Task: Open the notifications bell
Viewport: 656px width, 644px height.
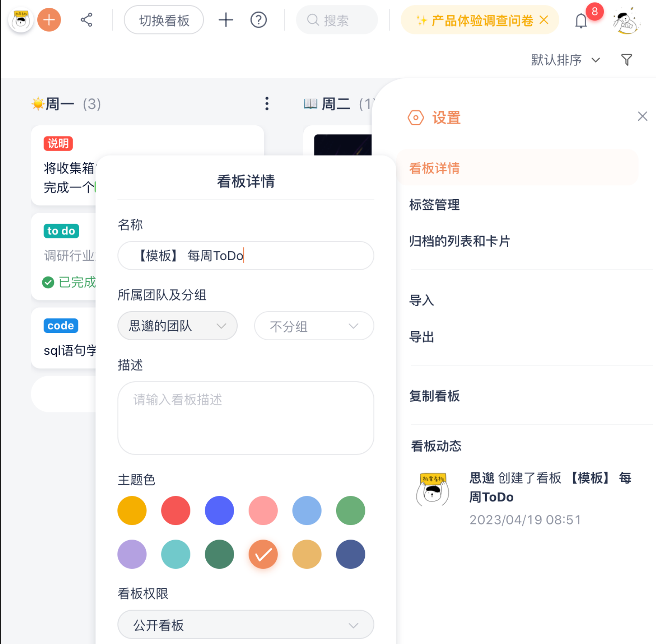Action: 581,21
